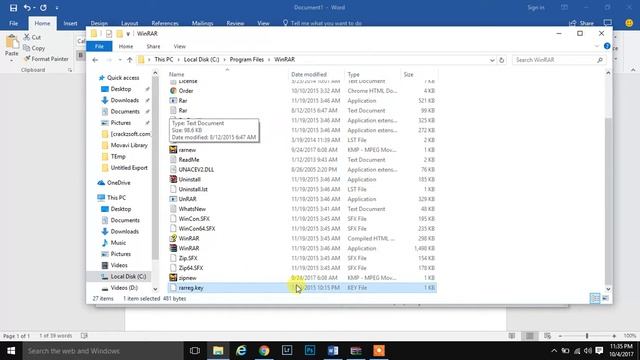Open File menu in Explorer window

point(99,47)
